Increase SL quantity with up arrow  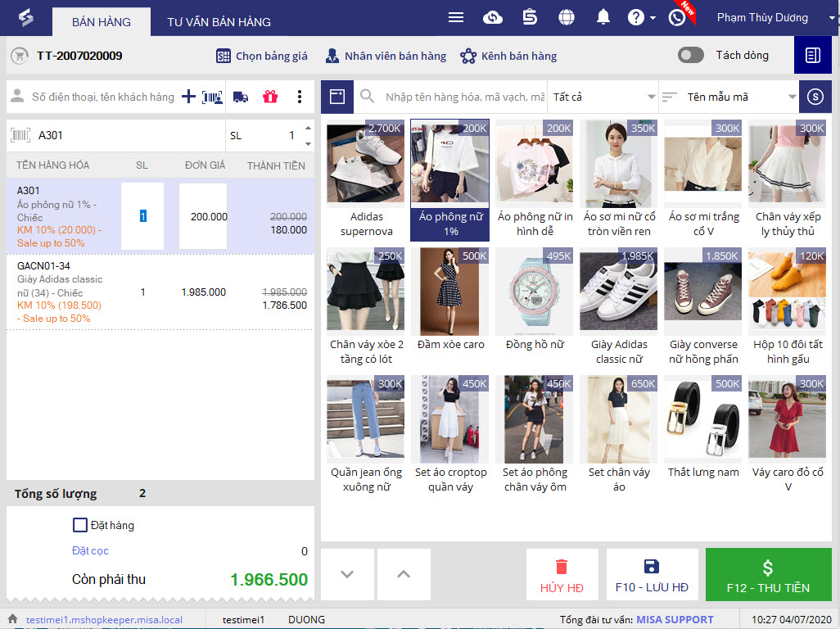(x=308, y=128)
